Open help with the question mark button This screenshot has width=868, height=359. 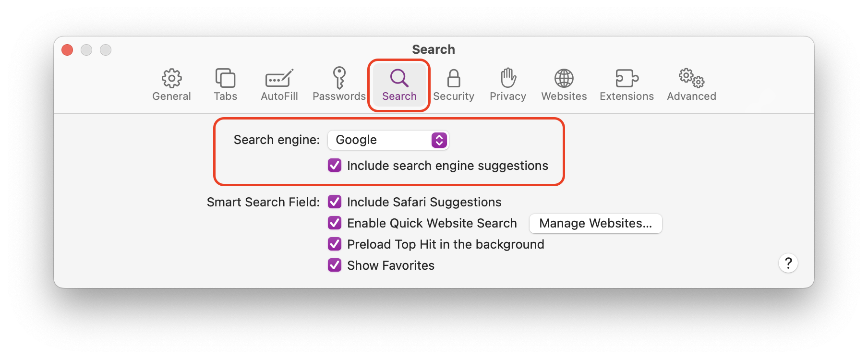click(x=788, y=263)
